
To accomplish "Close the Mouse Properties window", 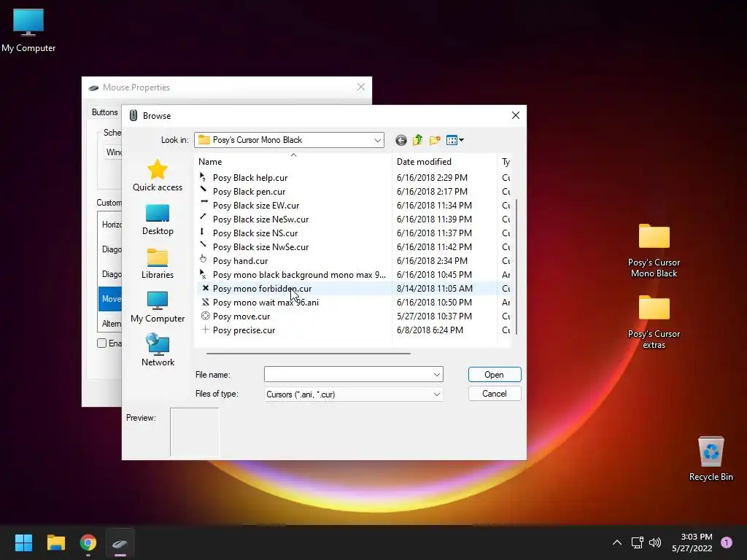I will coord(361,87).
